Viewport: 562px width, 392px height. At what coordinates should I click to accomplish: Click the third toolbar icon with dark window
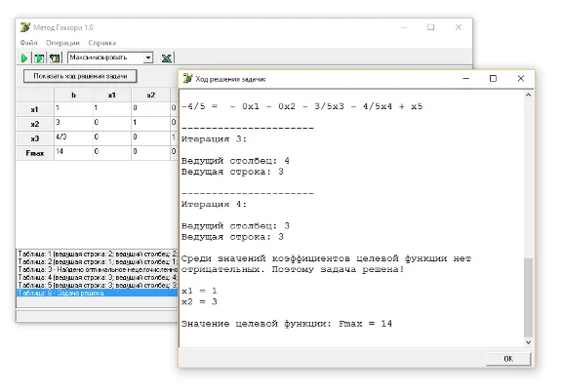(55, 59)
